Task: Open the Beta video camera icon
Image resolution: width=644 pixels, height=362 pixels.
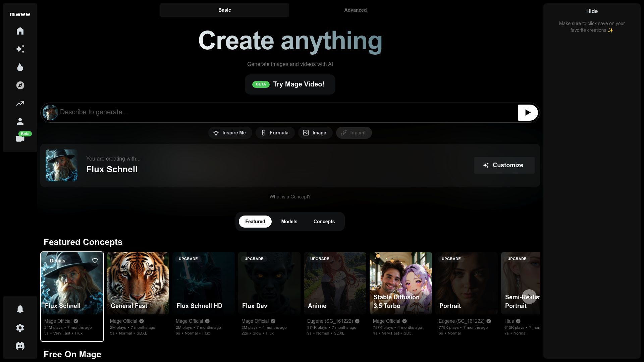Action: coord(20,138)
